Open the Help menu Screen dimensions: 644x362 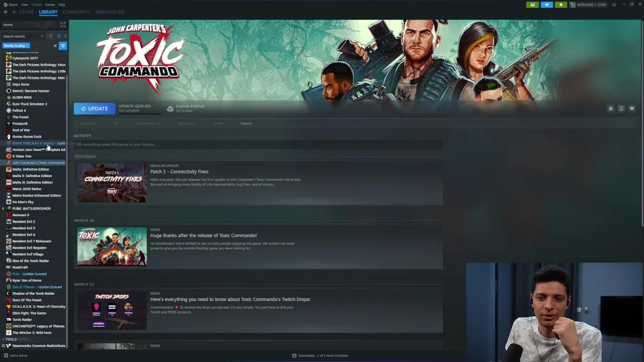(61, 5)
